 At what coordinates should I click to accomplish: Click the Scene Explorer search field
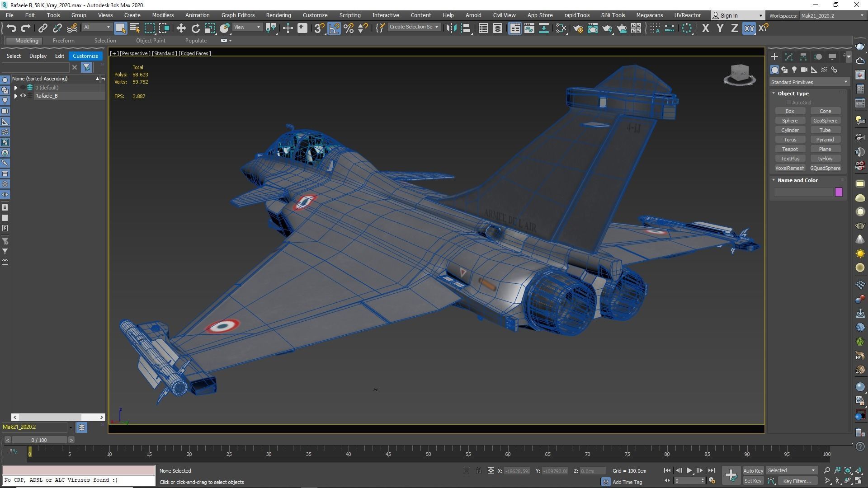tap(36, 67)
